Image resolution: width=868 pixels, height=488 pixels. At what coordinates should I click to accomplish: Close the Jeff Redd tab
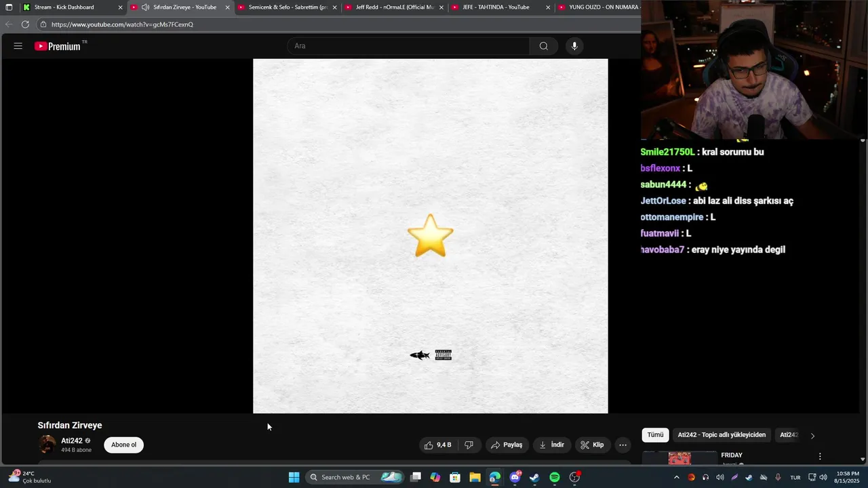(441, 7)
